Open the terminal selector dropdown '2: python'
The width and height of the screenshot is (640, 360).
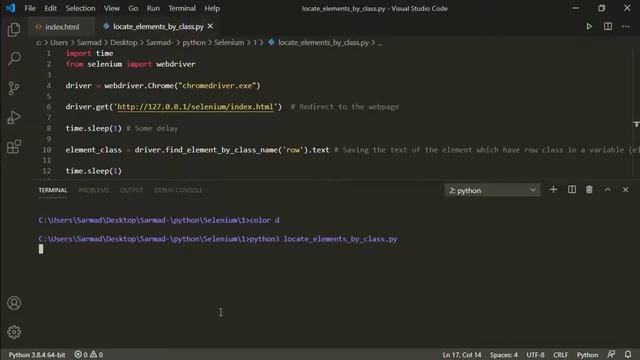[492, 190]
